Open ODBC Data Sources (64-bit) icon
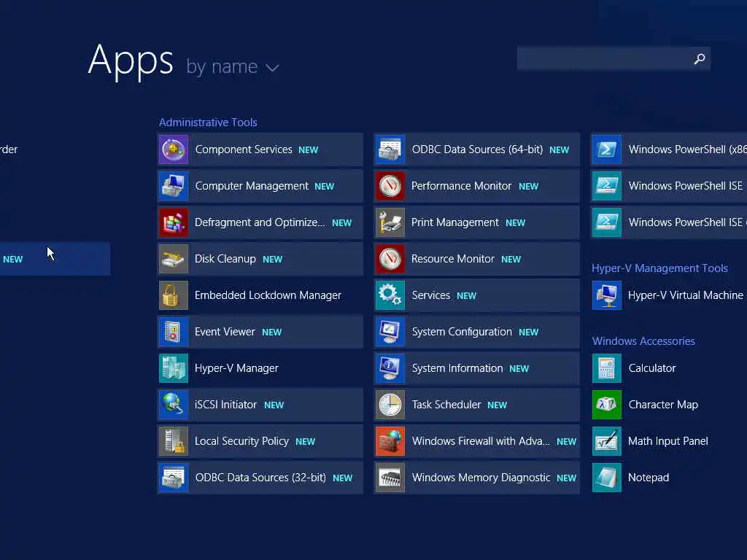Viewport: 747px width, 560px height. [x=390, y=149]
